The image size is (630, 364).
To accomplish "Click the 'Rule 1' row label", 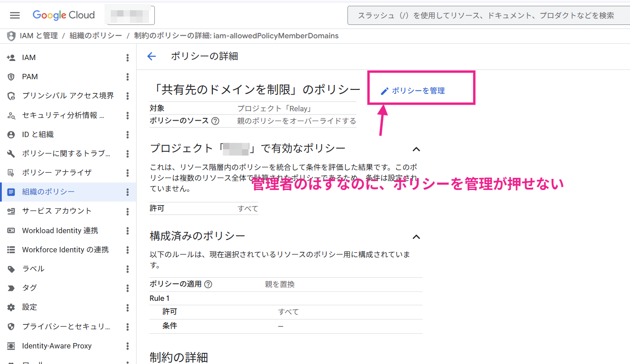I will click(160, 298).
